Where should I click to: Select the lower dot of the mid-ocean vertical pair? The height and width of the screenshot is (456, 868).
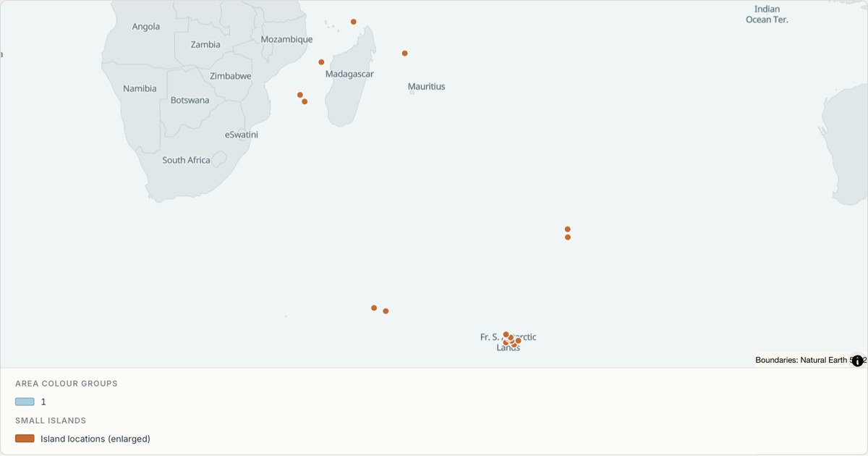(568, 237)
